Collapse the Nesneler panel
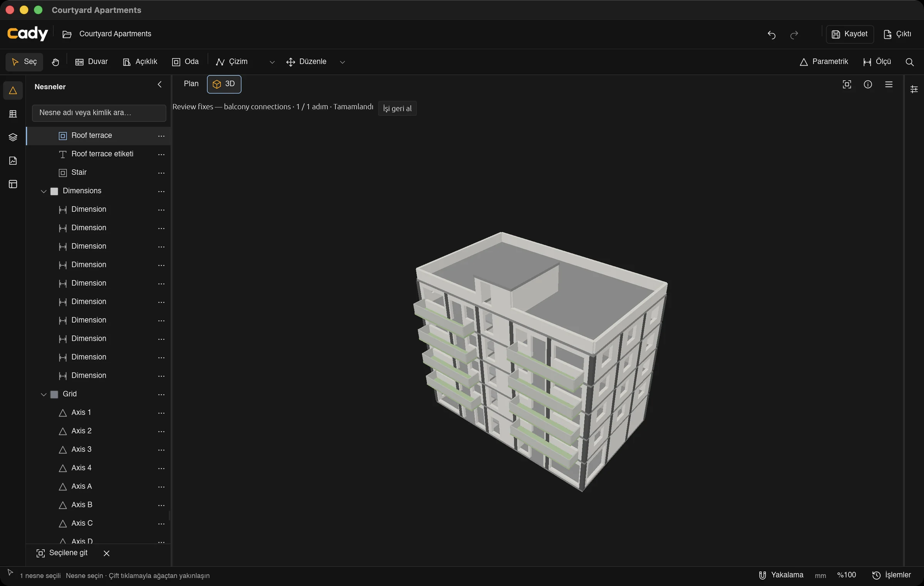This screenshot has width=924, height=586. [x=159, y=85]
